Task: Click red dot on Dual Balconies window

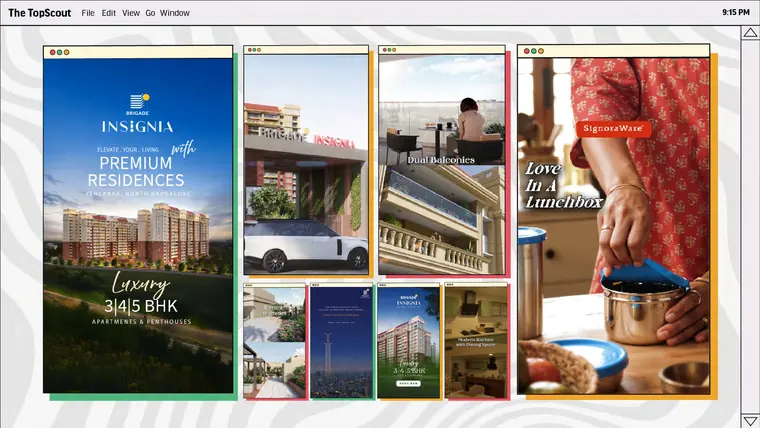Action: [385, 50]
